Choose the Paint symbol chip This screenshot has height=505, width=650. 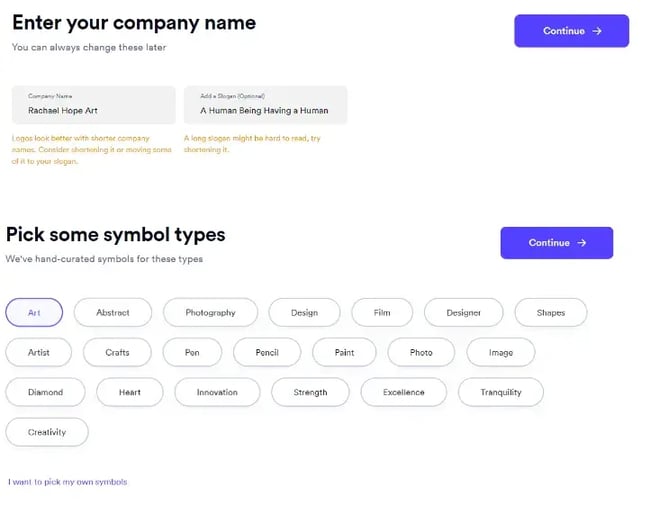[345, 352]
